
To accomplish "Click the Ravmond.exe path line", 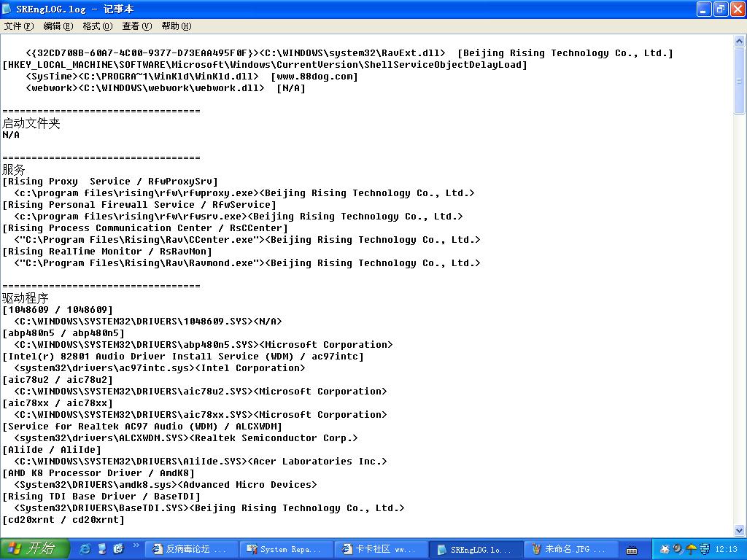I will click(x=247, y=262).
